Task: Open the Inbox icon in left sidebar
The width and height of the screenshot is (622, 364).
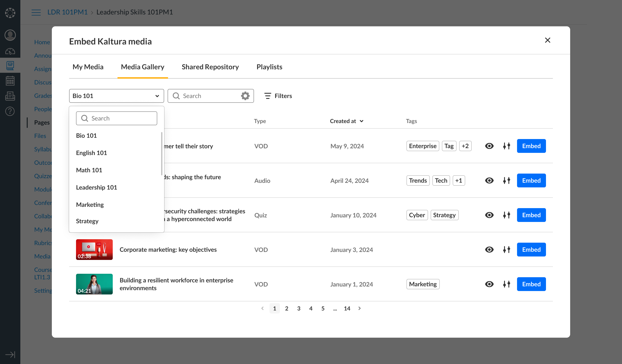Action: pos(10,96)
